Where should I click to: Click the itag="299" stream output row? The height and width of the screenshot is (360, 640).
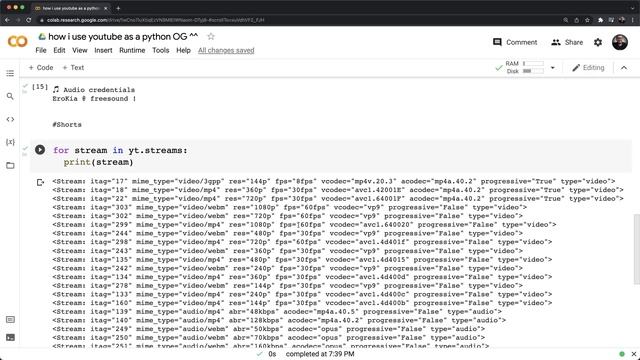tap(304, 224)
